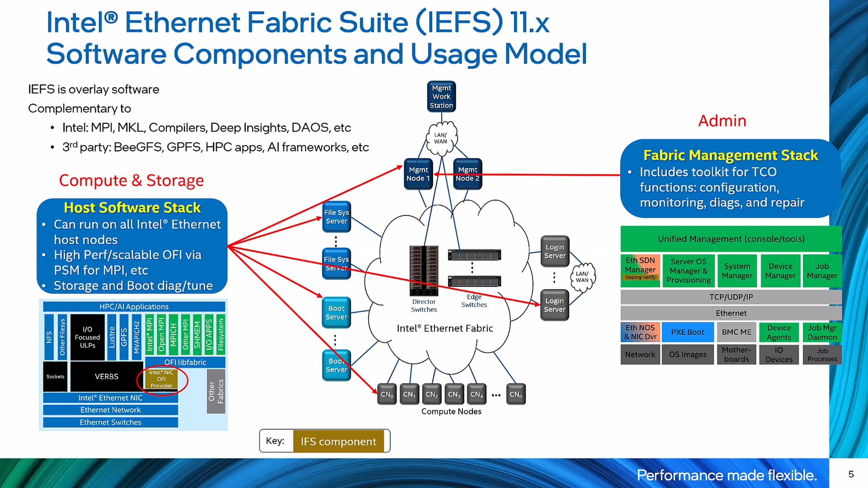
Task: Select the I/O APPS column
Action: [x=209, y=334]
